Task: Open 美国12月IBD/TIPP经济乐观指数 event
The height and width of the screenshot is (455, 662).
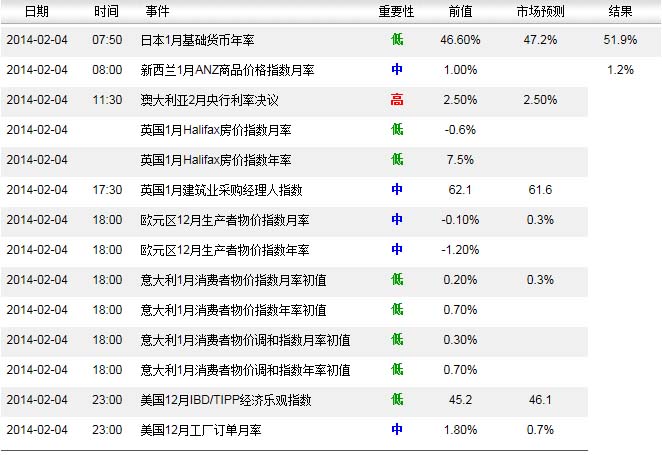Action: click(x=227, y=400)
